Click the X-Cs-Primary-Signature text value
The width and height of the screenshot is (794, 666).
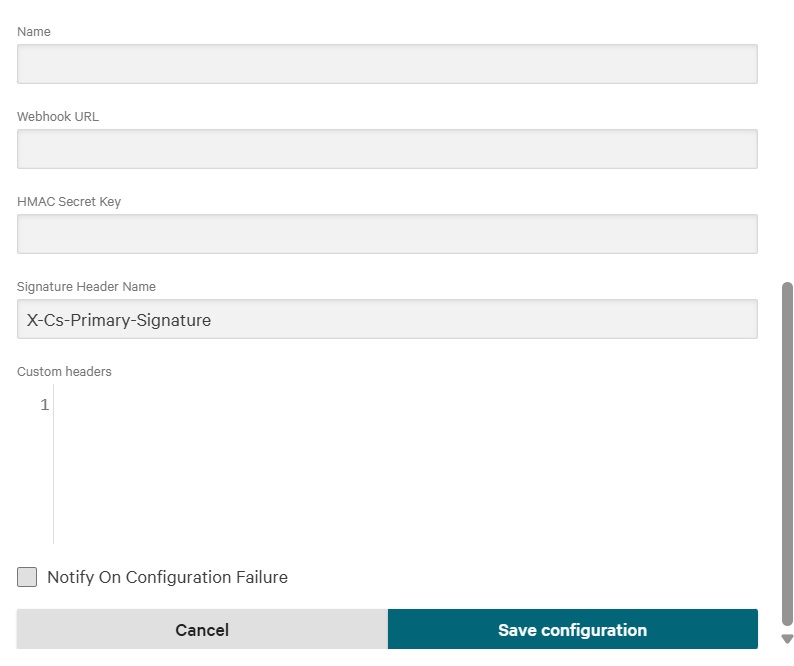119,320
